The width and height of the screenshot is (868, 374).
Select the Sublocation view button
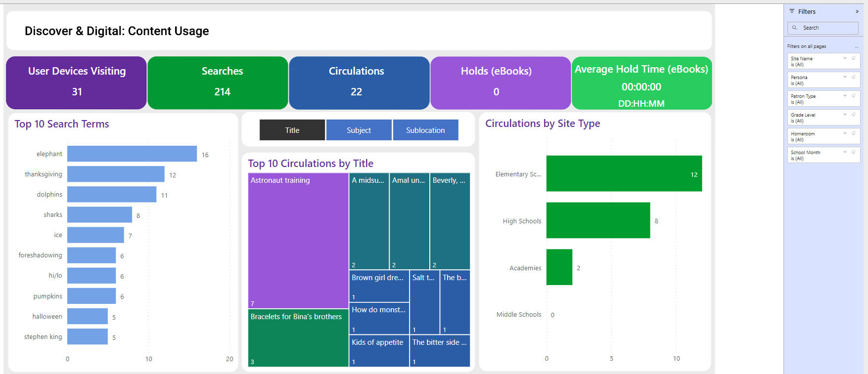(x=425, y=130)
